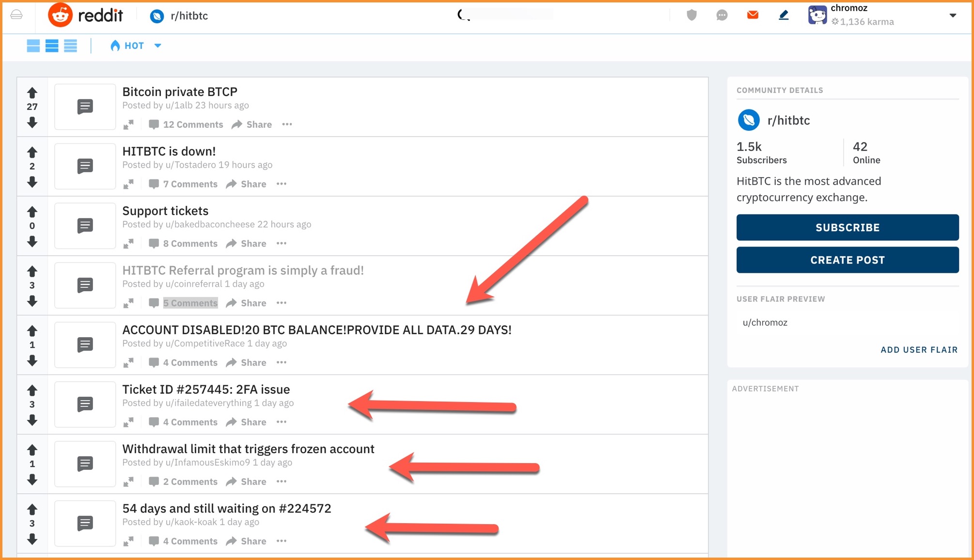This screenshot has width=974, height=560.
Task: Share the 54 days and still waiting post
Action: pyautogui.click(x=246, y=542)
